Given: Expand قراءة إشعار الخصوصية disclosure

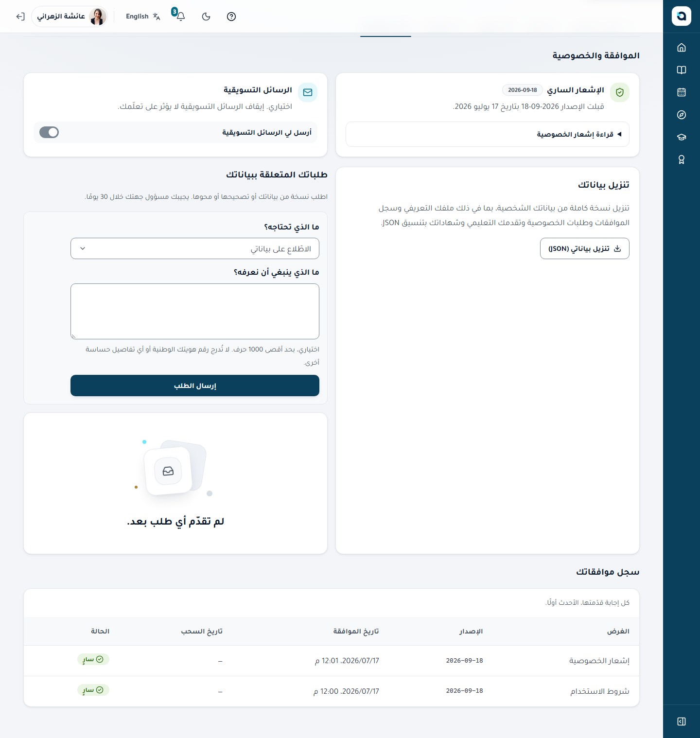Looking at the screenshot, I should click(x=488, y=134).
